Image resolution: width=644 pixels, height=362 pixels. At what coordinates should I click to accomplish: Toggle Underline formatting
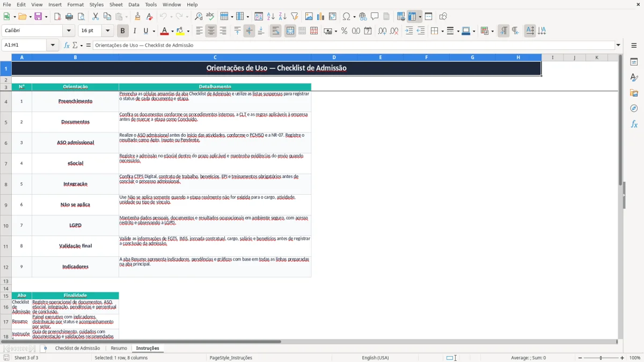point(145,31)
